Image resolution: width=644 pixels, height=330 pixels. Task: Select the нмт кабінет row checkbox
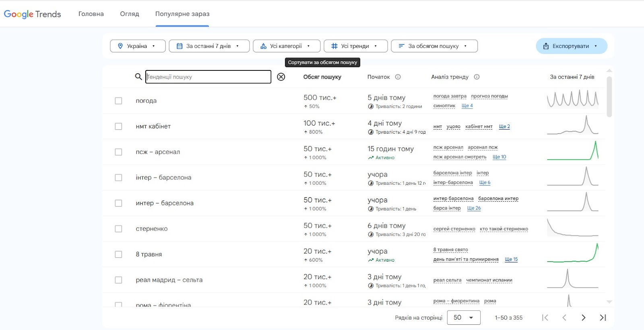[118, 126]
